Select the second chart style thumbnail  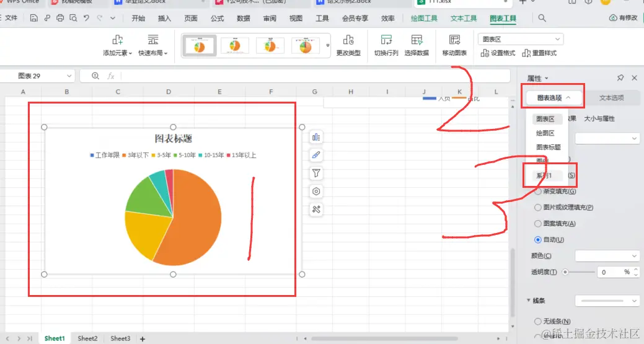coord(234,46)
